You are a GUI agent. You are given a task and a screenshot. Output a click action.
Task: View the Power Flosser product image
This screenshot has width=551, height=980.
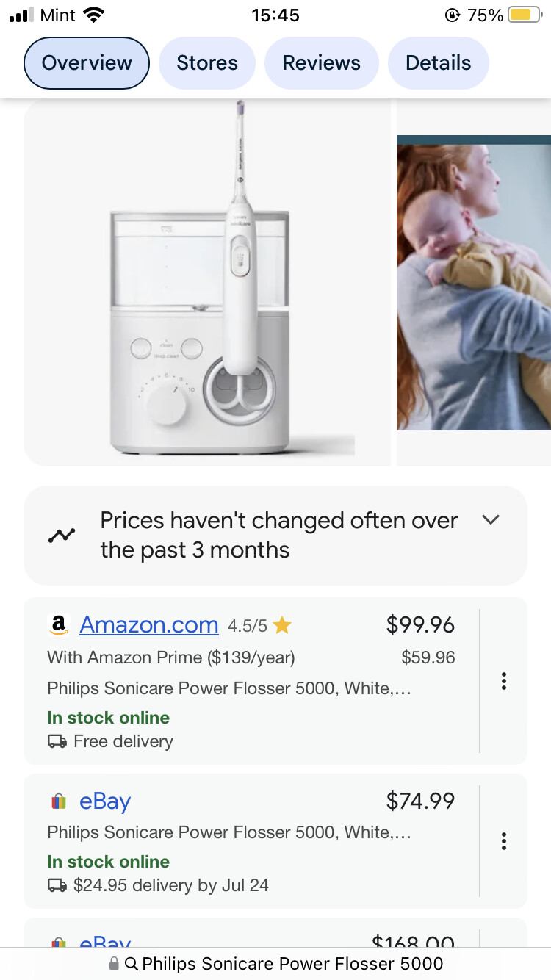pos(207,282)
